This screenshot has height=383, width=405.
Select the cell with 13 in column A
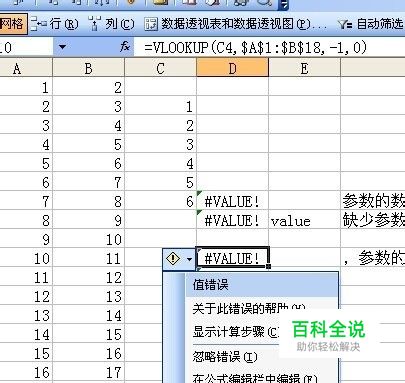pyautogui.click(x=26, y=315)
